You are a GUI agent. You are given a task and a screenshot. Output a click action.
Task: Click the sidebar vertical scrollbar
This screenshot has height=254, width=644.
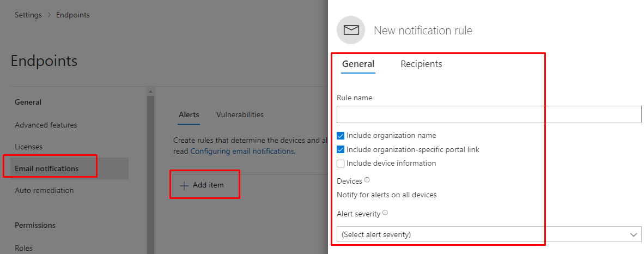pos(150,164)
